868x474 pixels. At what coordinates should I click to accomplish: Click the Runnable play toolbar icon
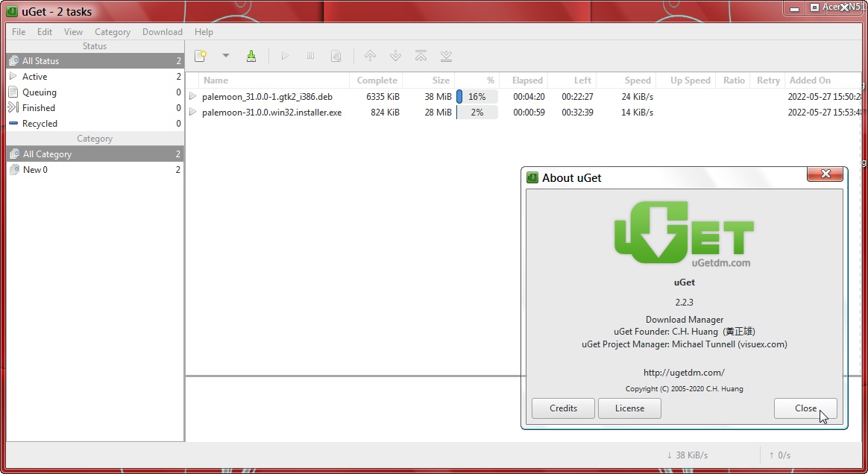pyautogui.click(x=285, y=56)
